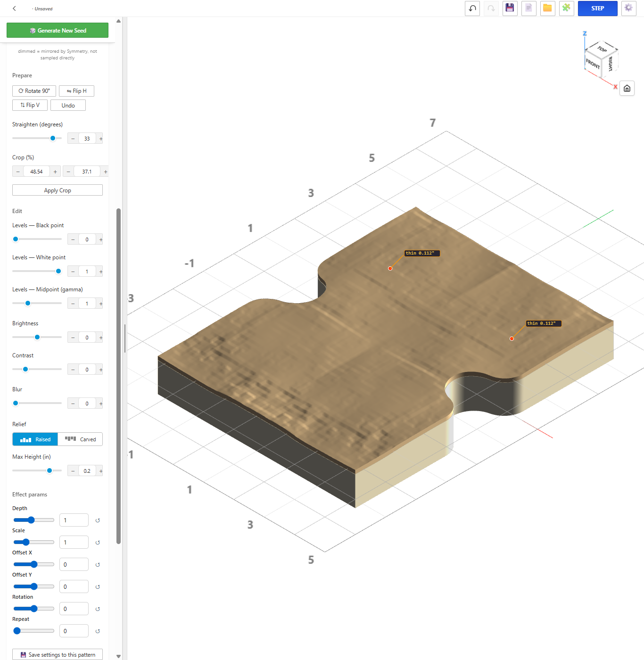Image resolution: width=644 pixels, height=660 pixels.
Task: Decrease Blur value with minus stepper
Action: [73, 404]
